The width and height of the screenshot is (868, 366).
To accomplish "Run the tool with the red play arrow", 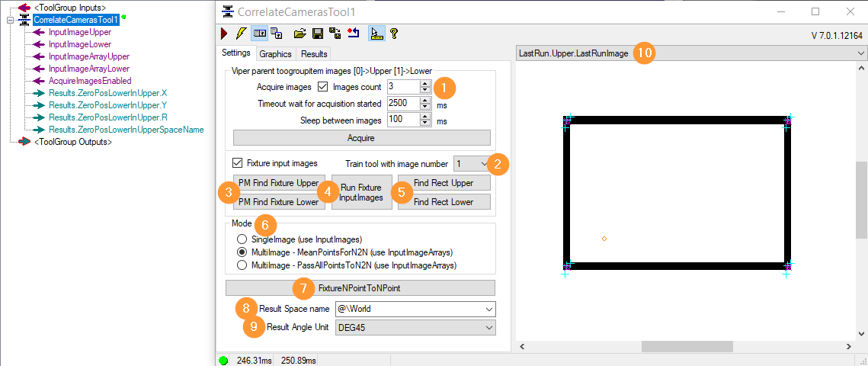I will coord(223,34).
